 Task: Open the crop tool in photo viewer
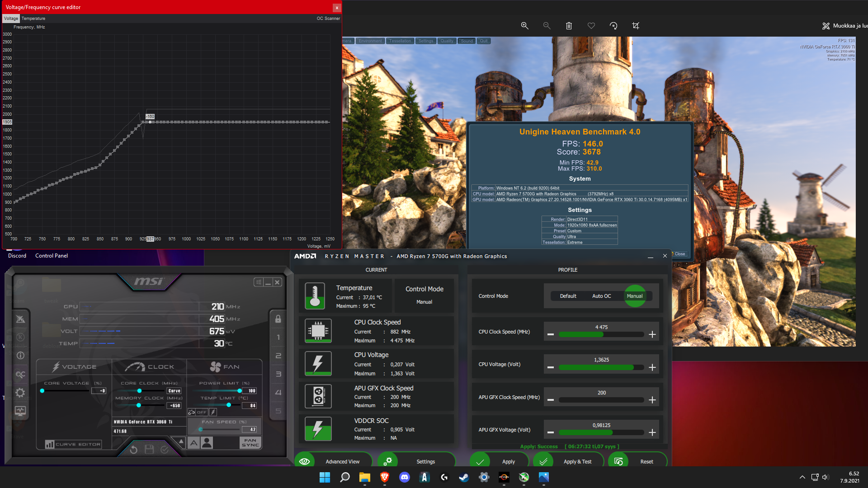coord(636,26)
